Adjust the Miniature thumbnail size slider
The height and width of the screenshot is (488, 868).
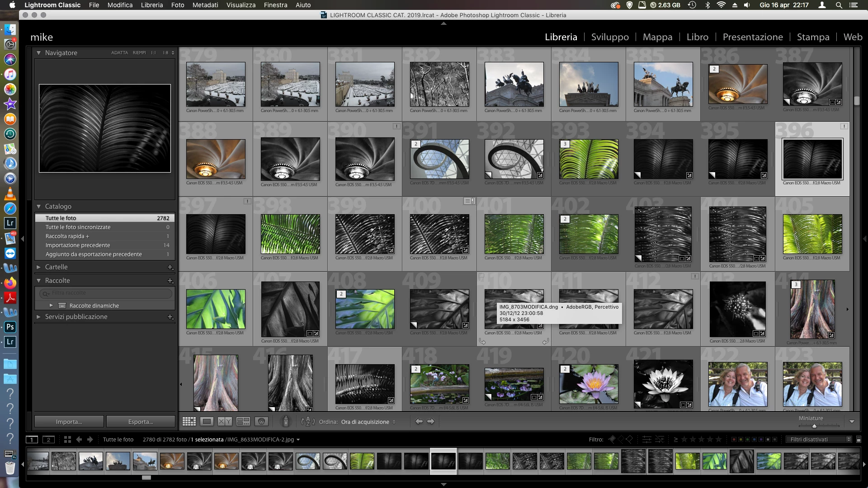pyautogui.click(x=814, y=426)
